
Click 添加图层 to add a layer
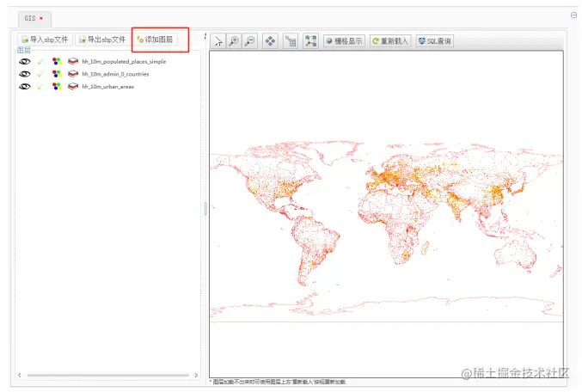point(155,40)
